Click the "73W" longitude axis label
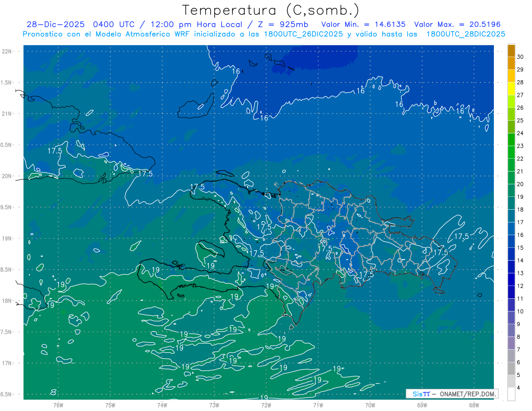 tap(214, 405)
